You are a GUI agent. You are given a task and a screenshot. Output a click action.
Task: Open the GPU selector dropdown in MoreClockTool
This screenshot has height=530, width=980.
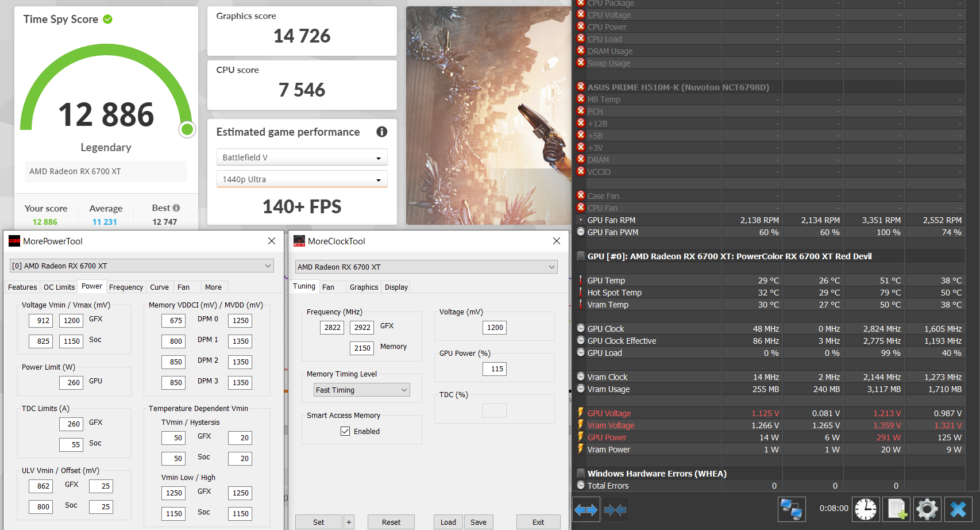pyautogui.click(x=426, y=267)
